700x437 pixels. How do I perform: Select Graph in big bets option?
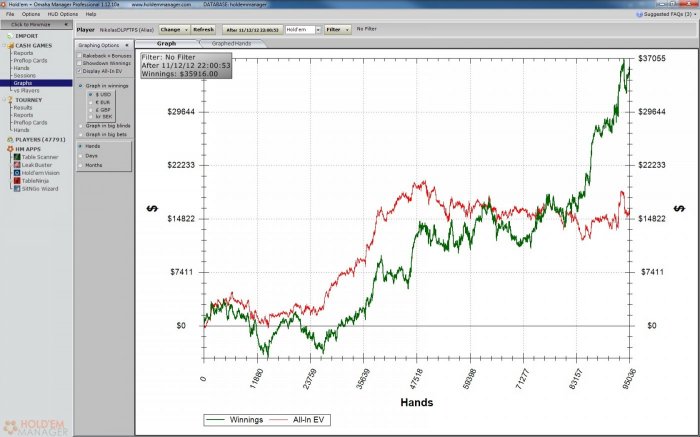[x=81, y=134]
